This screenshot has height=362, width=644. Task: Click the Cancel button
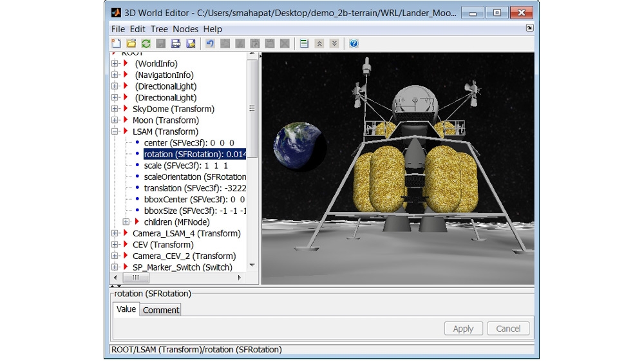click(x=508, y=329)
